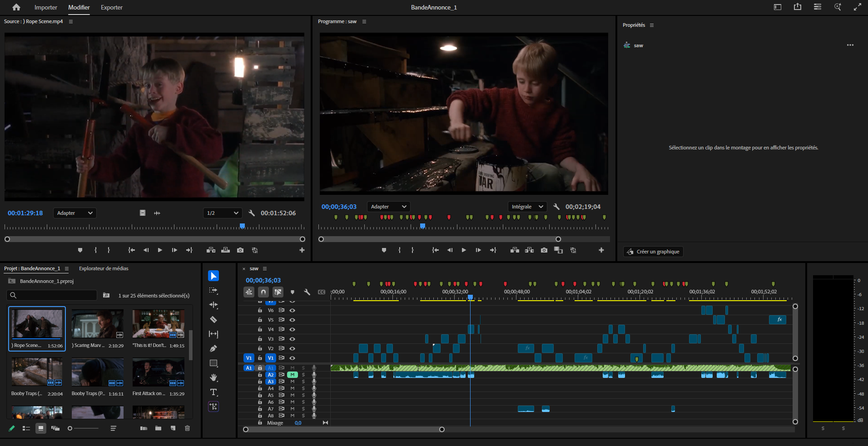The height and width of the screenshot is (446, 868).
Task: Delete selected item with trash icon
Action: coord(187,428)
